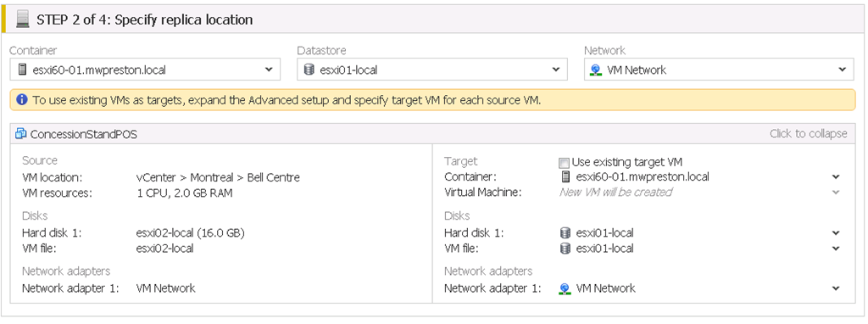Click the datastore icon in Target VM file row

[565, 249]
